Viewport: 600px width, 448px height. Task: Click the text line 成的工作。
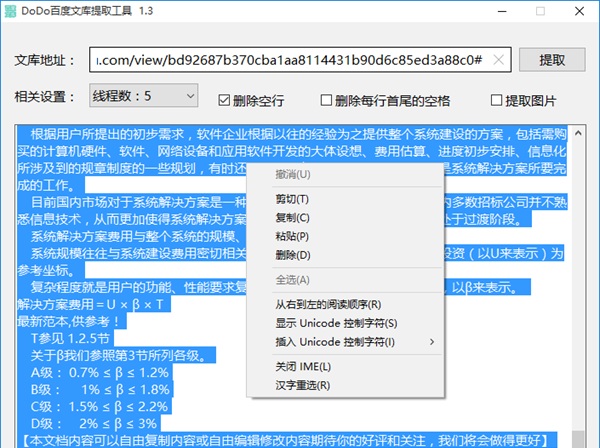pos(46,186)
